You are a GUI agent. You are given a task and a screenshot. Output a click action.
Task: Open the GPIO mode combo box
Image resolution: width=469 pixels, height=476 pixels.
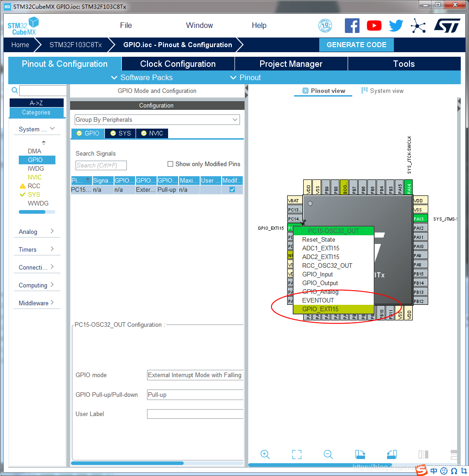coord(195,375)
